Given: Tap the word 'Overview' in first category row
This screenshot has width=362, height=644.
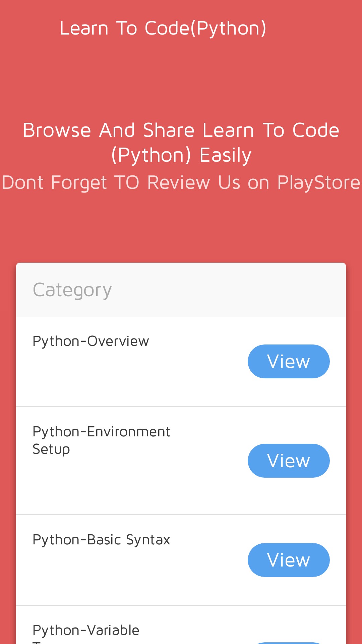Looking at the screenshot, I should pos(118,341).
